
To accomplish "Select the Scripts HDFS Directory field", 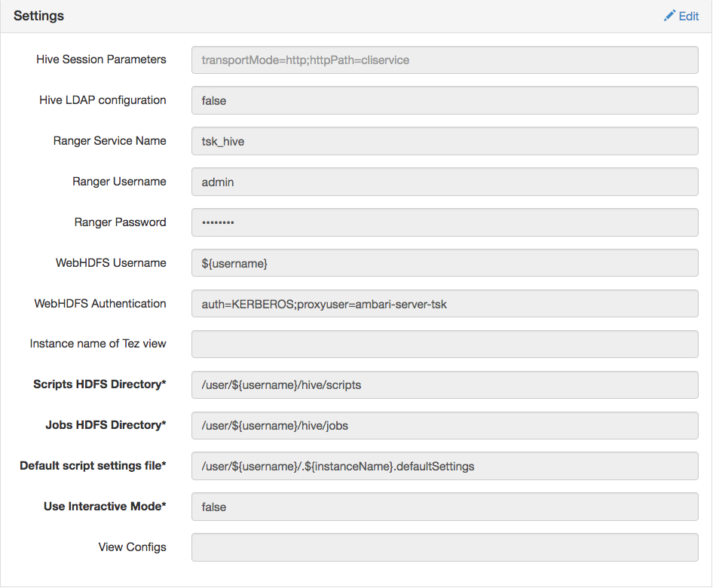I will [x=445, y=384].
